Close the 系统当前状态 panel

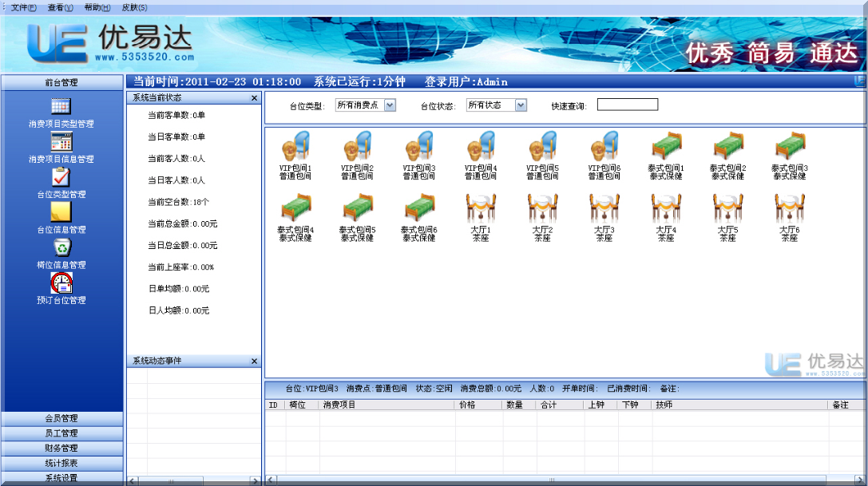coord(255,98)
